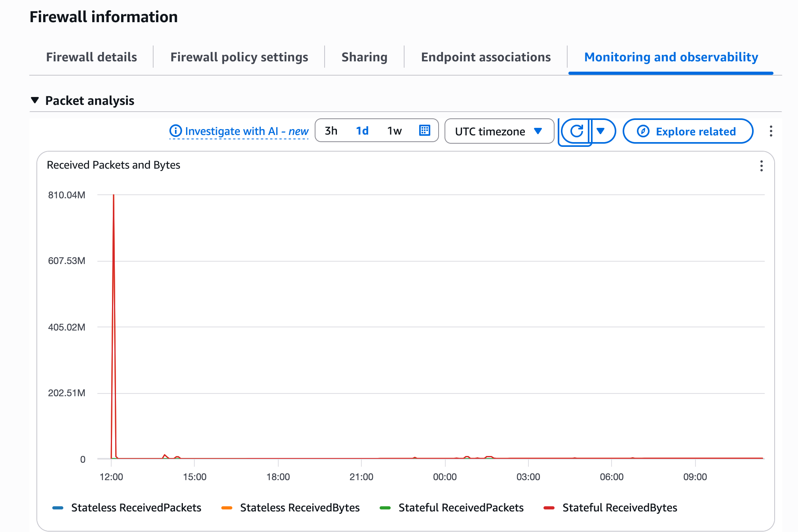Click the info icon beside Investigate with AI
This screenshot has height=532, width=798.
175,131
